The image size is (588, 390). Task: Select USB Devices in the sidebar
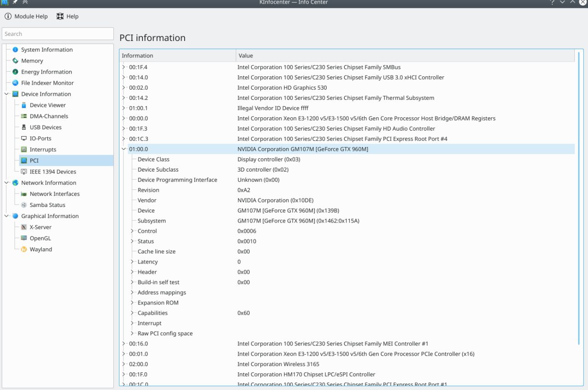45,127
